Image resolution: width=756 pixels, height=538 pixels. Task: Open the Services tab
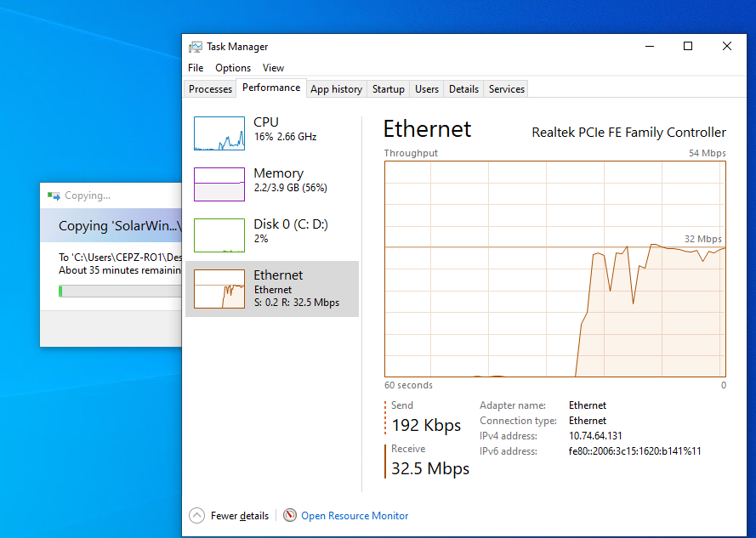coord(506,89)
